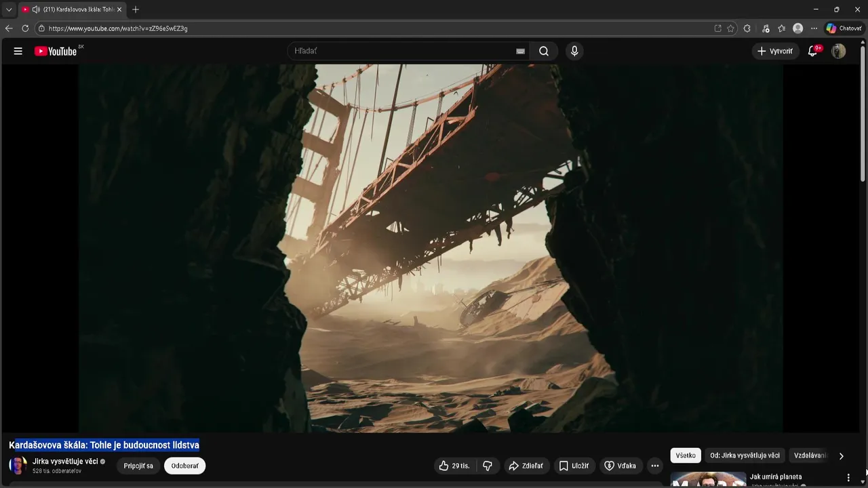Open tab list dropdown arrow
Screen dimensions: 868x488
pyautogui.click(x=9, y=9)
